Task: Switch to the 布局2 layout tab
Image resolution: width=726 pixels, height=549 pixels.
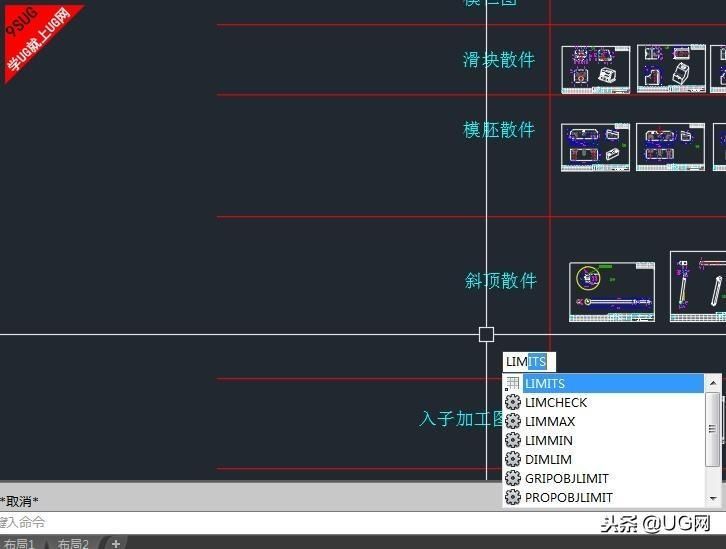Action: click(x=73, y=543)
